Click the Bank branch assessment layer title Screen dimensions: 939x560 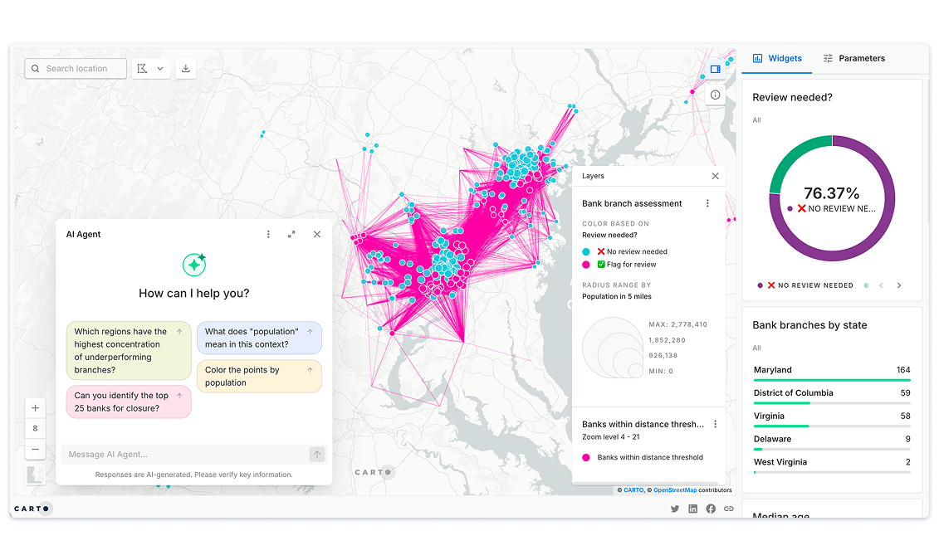coord(632,204)
